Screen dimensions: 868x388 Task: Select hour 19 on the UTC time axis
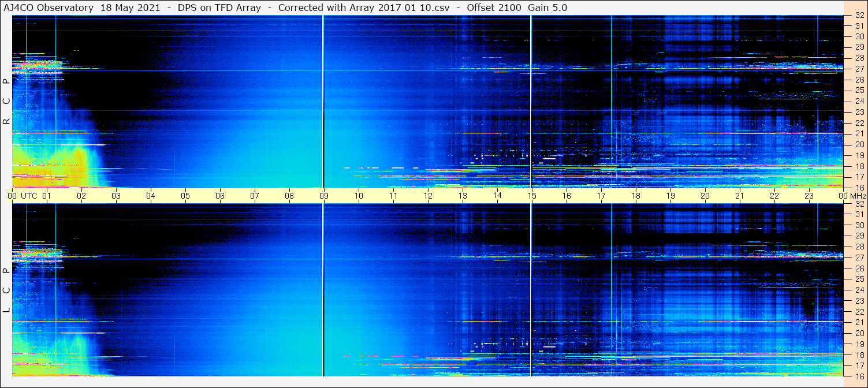click(x=670, y=196)
